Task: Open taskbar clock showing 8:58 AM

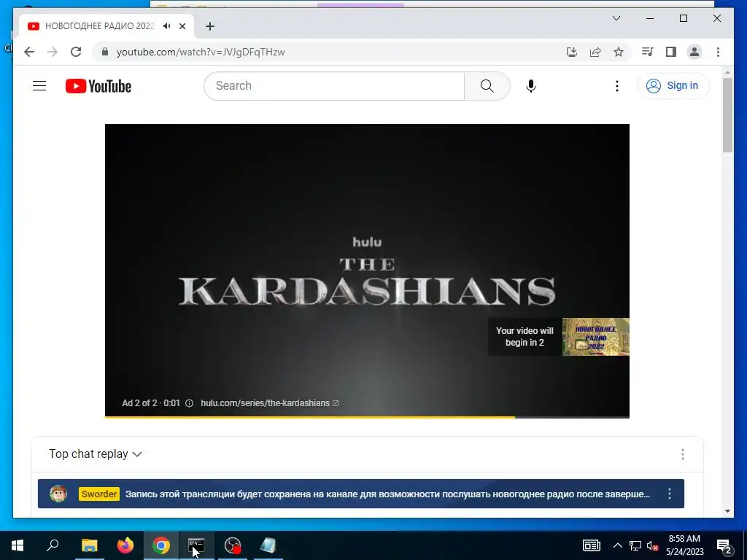Action: click(684, 545)
